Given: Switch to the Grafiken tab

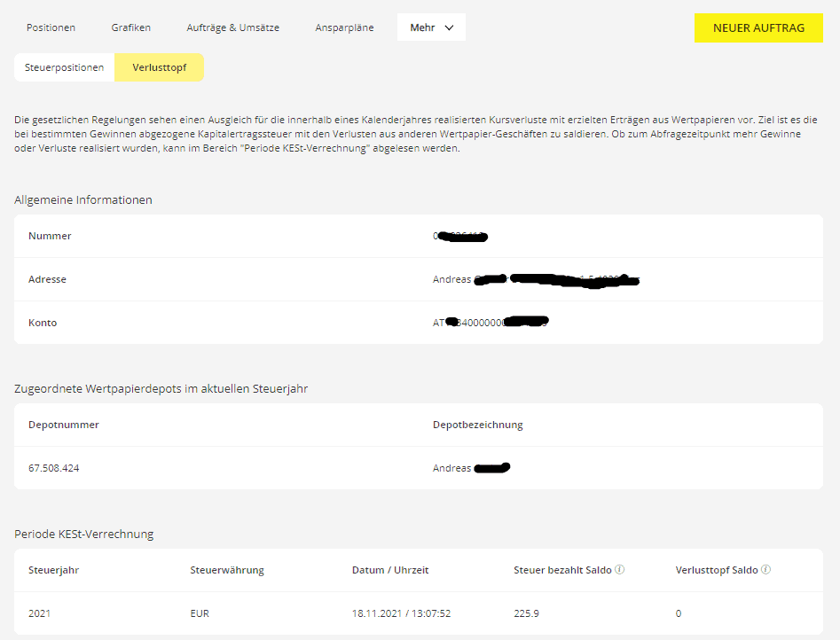Looking at the screenshot, I should click(131, 27).
